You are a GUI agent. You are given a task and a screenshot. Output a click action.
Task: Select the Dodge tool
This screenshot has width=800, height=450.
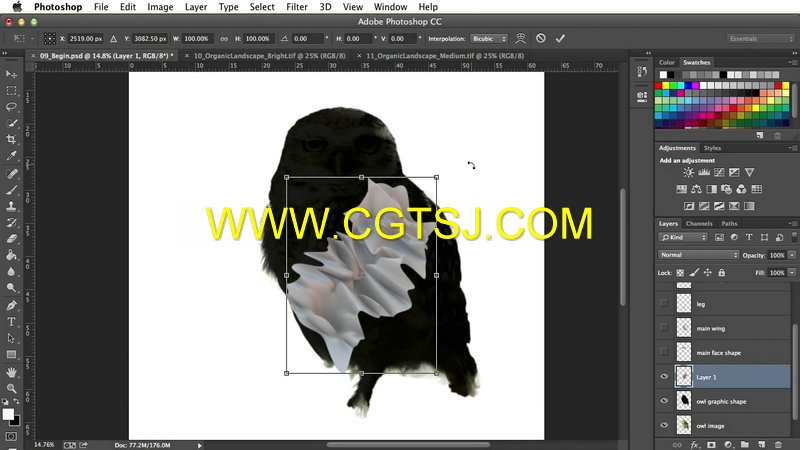tap(11, 288)
